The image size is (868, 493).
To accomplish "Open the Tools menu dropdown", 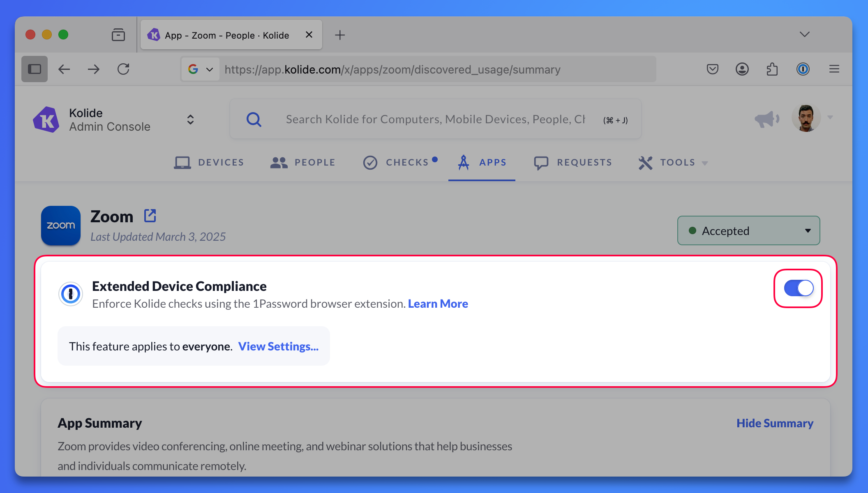I will pyautogui.click(x=673, y=163).
